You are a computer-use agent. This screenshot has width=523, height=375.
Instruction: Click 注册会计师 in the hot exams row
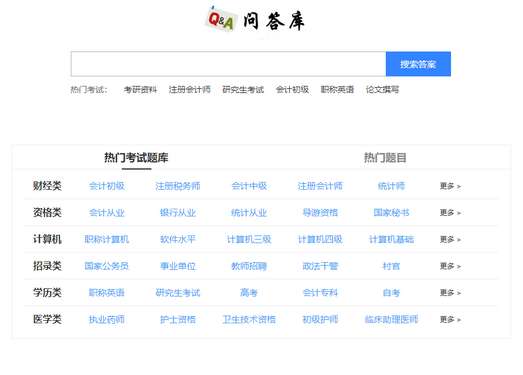coord(189,89)
